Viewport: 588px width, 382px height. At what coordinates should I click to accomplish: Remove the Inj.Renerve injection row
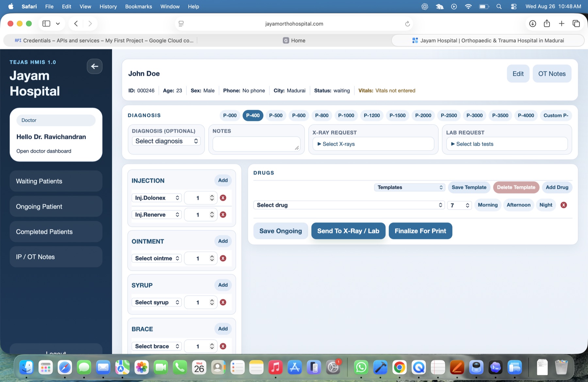coord(223,215)
